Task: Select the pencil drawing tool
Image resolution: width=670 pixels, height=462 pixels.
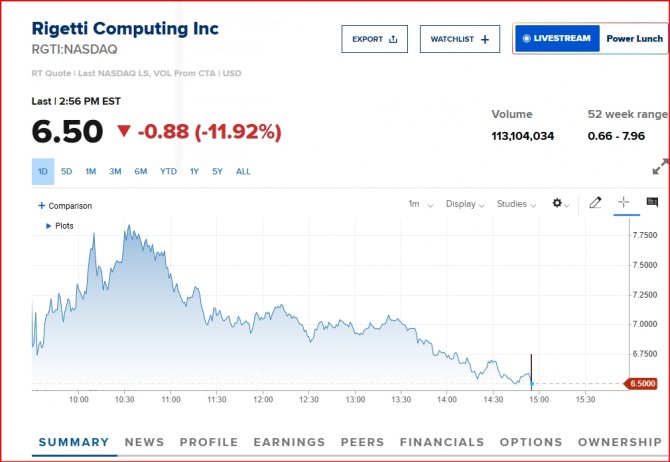Action: (x=595, y=203)
